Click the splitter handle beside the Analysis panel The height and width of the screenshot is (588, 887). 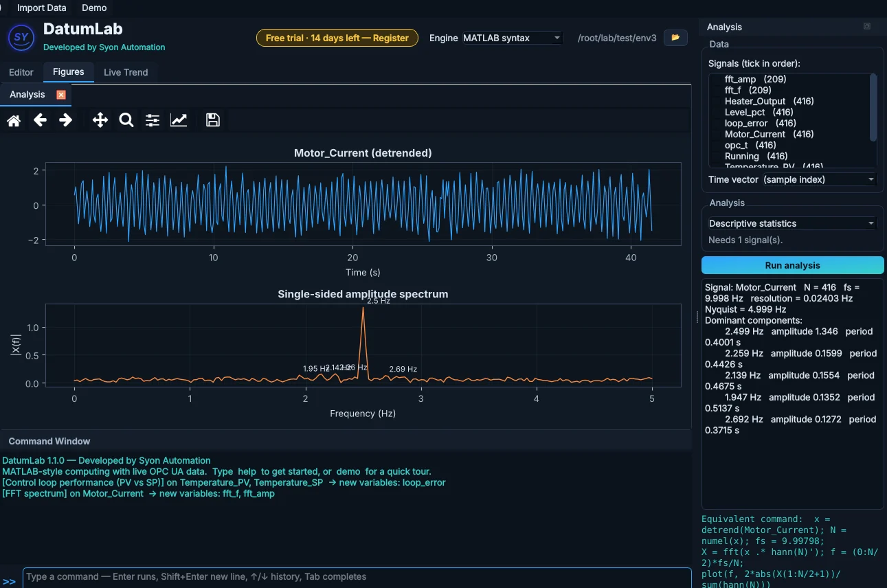(x=697, y=317)
